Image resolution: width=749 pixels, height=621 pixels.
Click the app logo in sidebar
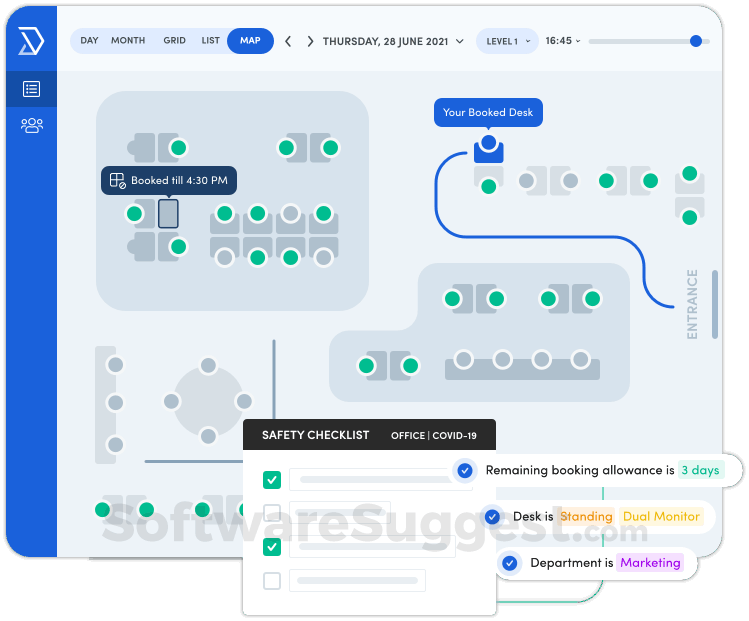coord(31,41)
